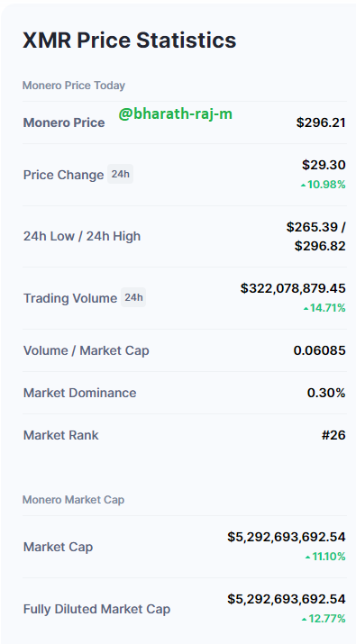356x644 pixels.
Task: Click the up arrow next to 12.77%
Action: pyautogui.click(x=304, y=619)
